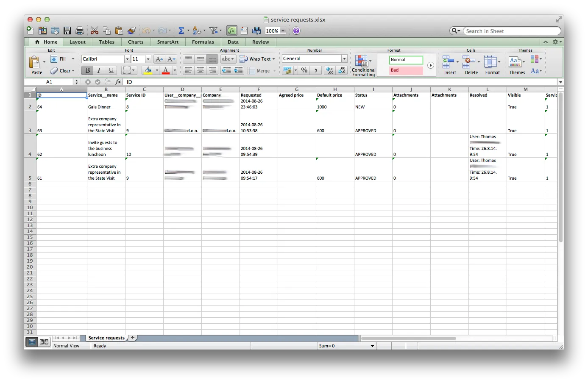Open the General number format dropdown
Image resolution: width=588 pixels, height=383 pixels.
[344, 58]
